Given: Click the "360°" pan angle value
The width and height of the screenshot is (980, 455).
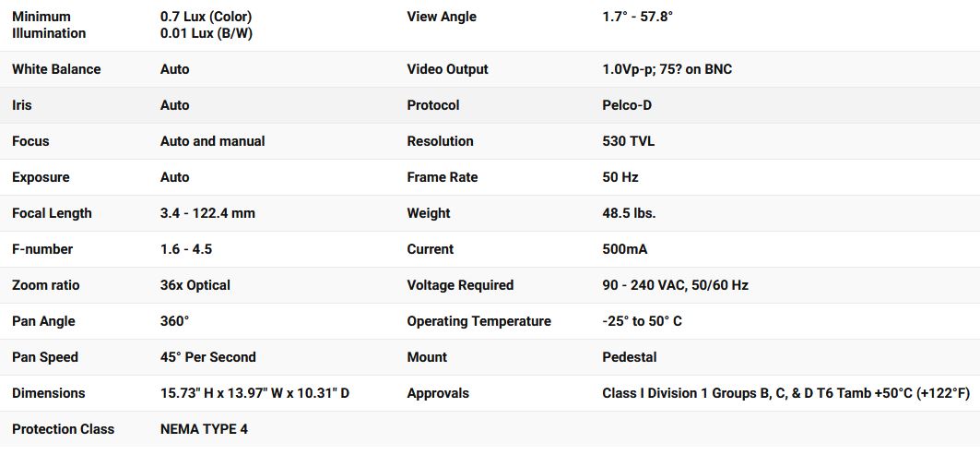Looking at the screenshot, I should point(174,321).
